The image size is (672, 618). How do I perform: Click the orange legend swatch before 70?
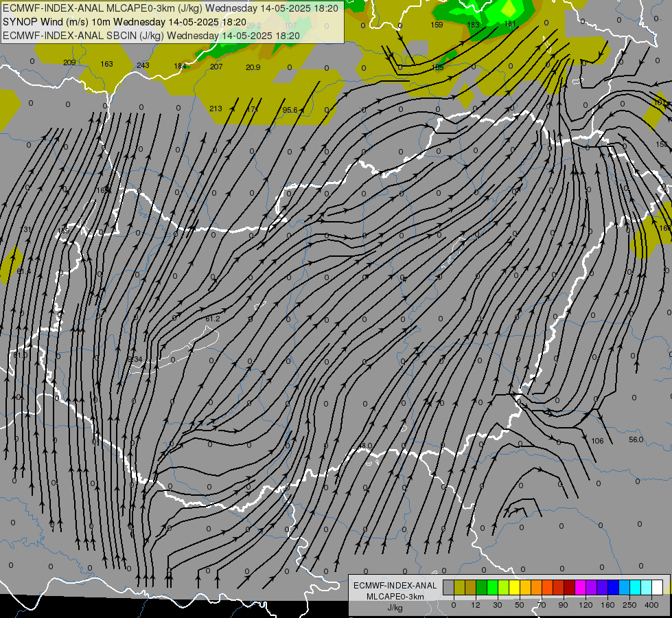coord(537,587)
